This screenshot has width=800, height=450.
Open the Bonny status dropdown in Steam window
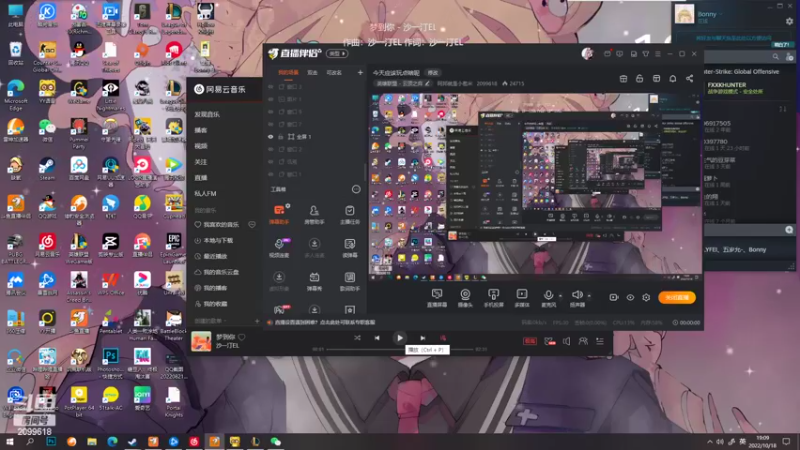tap(721, 14)
